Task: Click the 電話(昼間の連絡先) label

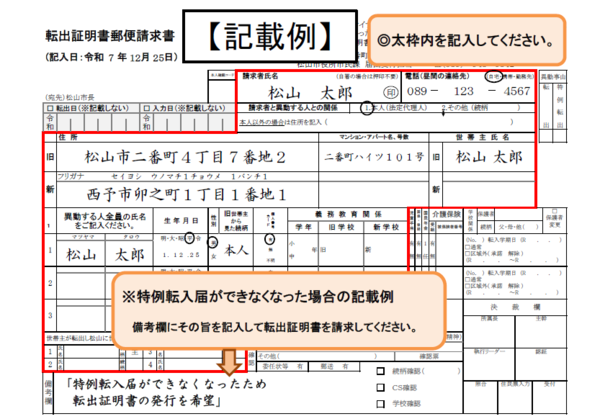Action: tap(437, 76)
